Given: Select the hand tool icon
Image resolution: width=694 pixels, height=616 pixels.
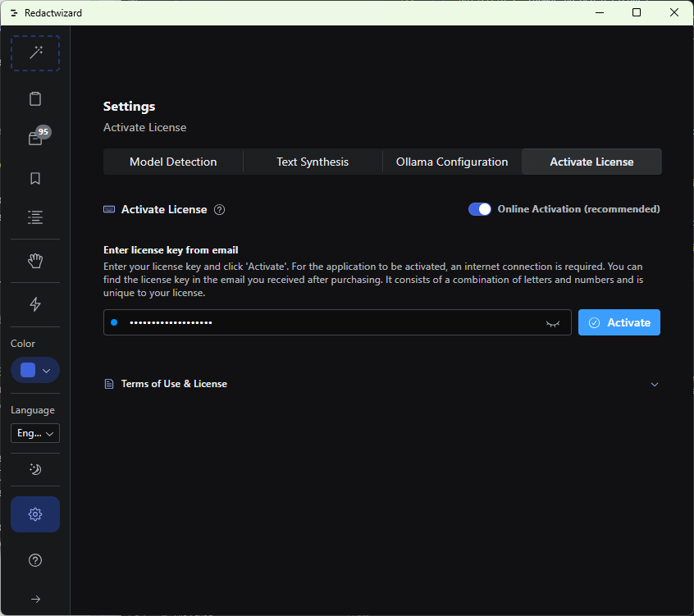Looking at the screenshot, I should coord(35,261).
